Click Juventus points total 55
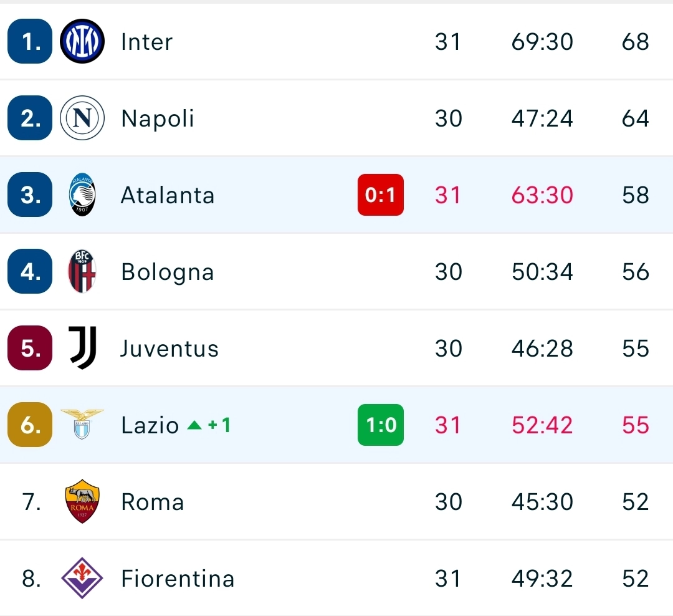 tap(634, 348)
